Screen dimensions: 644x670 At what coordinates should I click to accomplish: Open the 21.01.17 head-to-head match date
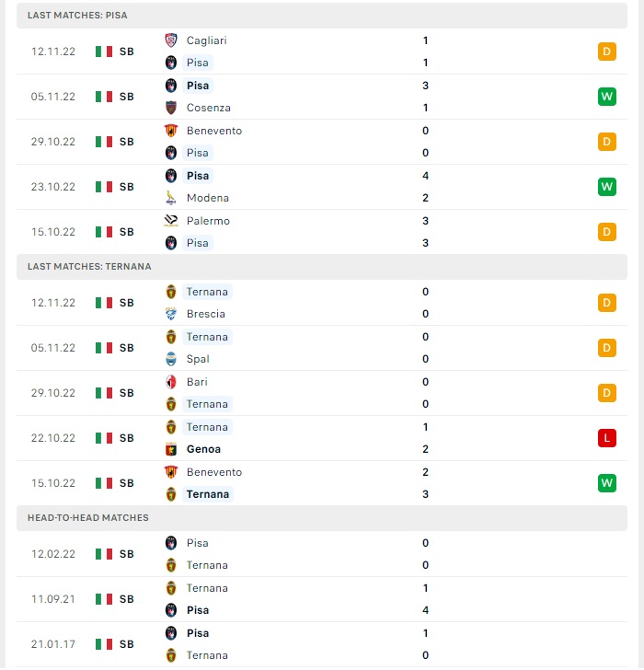click(x=53, y=644)
